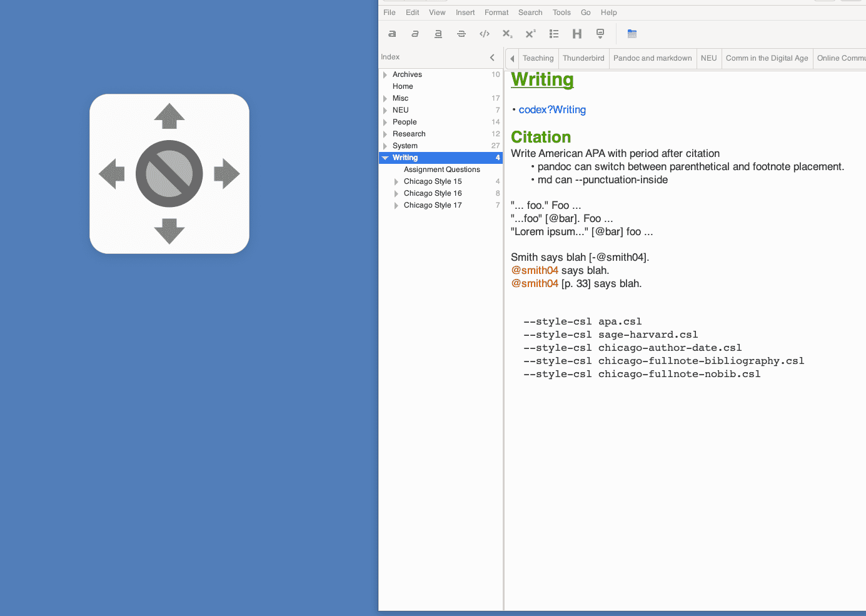
Task: Click the Citation heading text
Action: [x=541, y=137]
